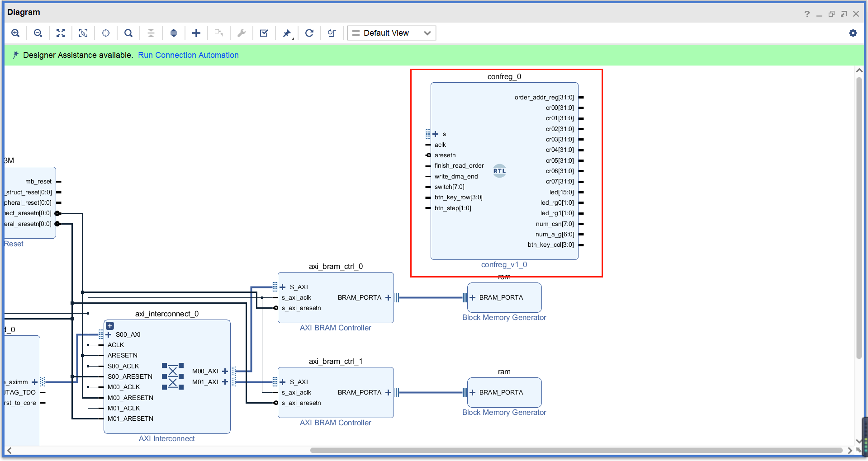
Task: Expand S_AXI on axi_bram_ctrl_0
Action: tap(283, 287)
